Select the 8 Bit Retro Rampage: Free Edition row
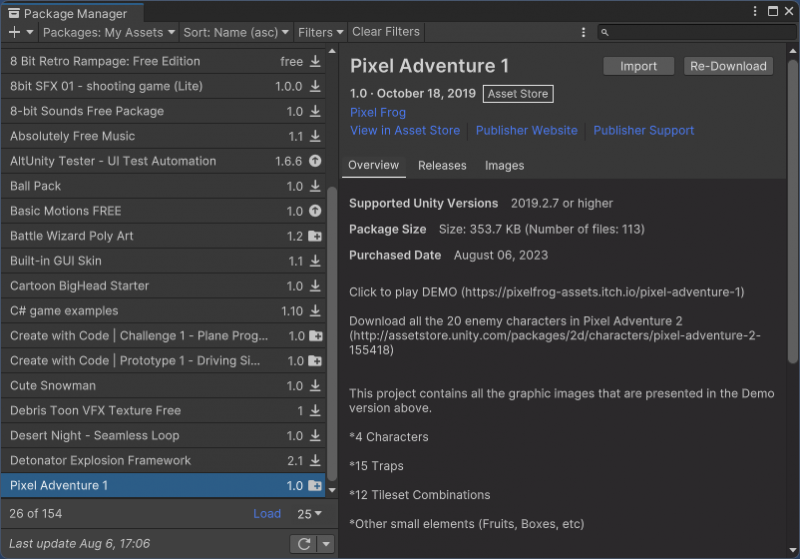Image resolution: width=800 pixels, height=559 pixels. pos(163,61)
